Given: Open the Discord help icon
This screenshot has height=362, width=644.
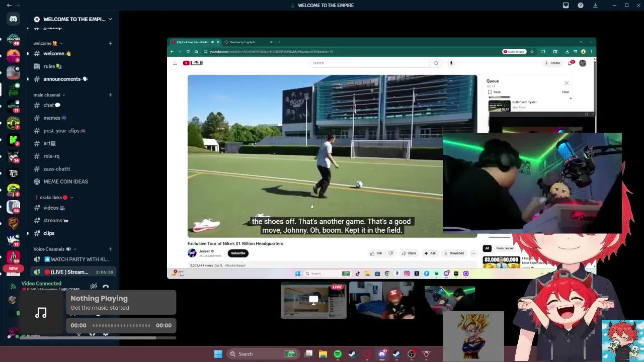Looking at the screenshot, I should tap(581, 5).
